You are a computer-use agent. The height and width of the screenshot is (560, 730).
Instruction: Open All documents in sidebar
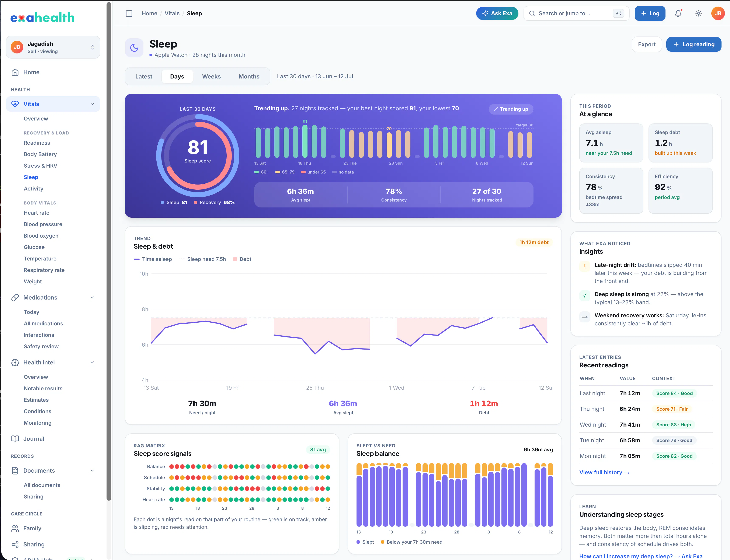pos(42,485)
